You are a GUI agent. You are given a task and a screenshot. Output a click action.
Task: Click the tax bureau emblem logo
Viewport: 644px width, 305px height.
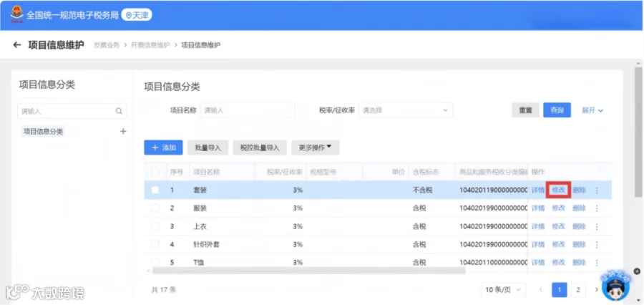click(17, 15)
